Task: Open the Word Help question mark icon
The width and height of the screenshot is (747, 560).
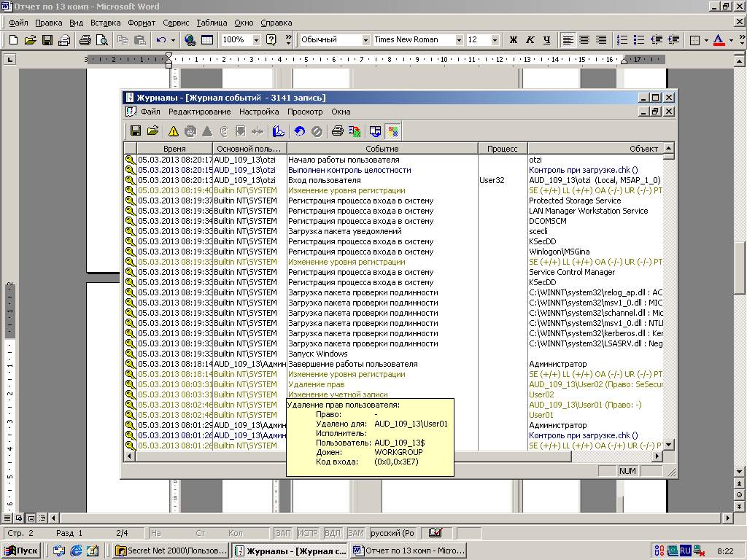Action: (271, 40)
